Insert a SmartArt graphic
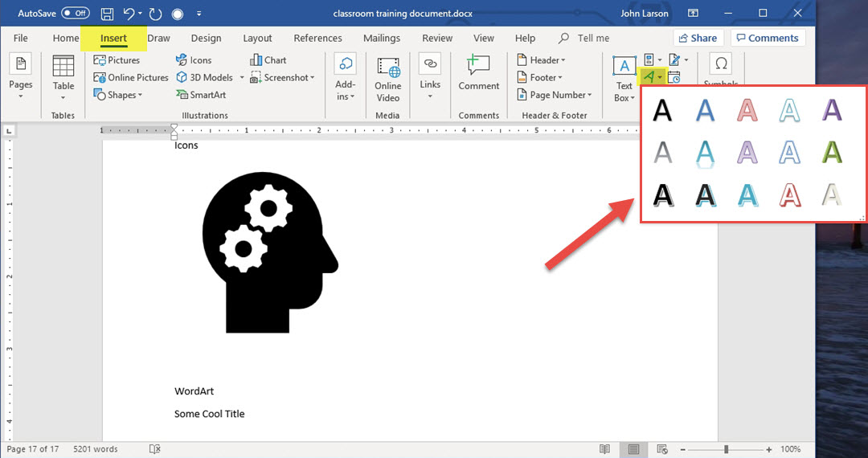The height and width of the screenshot is (458, 868). click(201, 95)
